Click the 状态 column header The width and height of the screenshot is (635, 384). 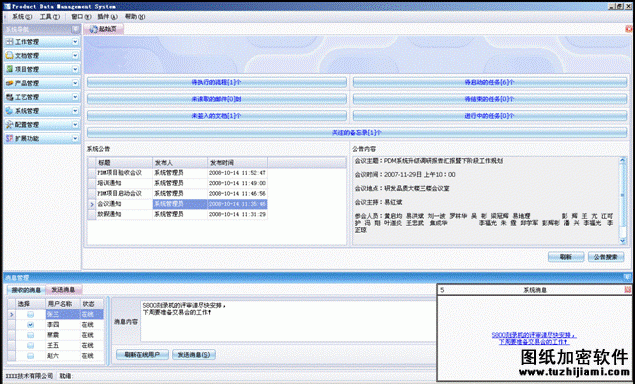(92, 304)
